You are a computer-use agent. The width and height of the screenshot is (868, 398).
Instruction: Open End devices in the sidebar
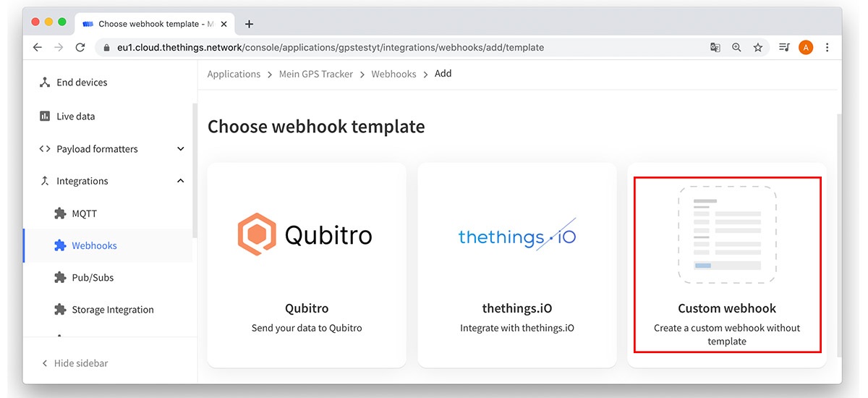[x=82, y=82]
